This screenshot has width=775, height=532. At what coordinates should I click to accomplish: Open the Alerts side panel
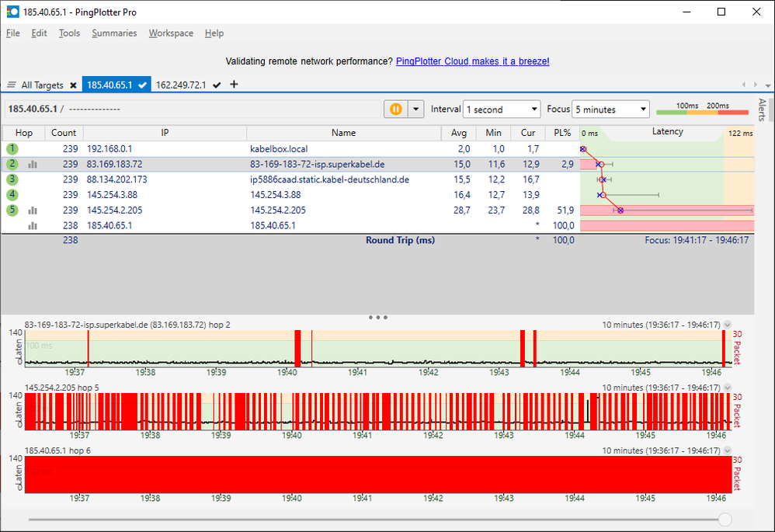[762, 110]
